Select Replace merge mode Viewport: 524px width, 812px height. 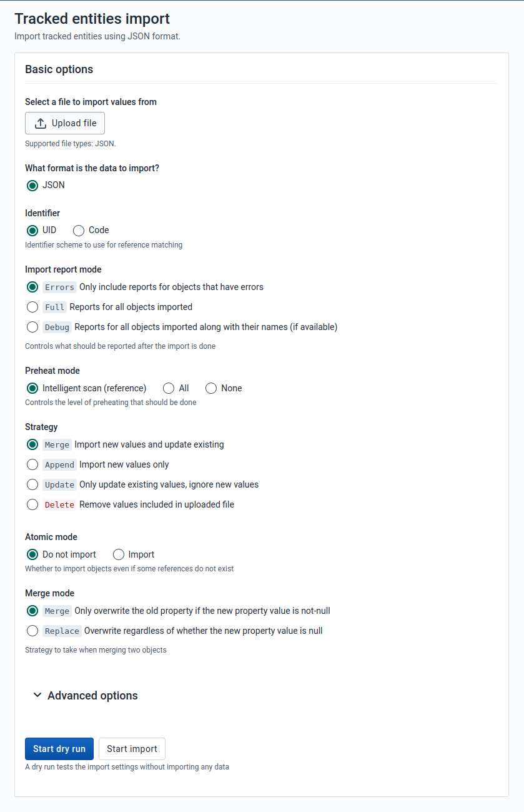(x=32, y=631)
